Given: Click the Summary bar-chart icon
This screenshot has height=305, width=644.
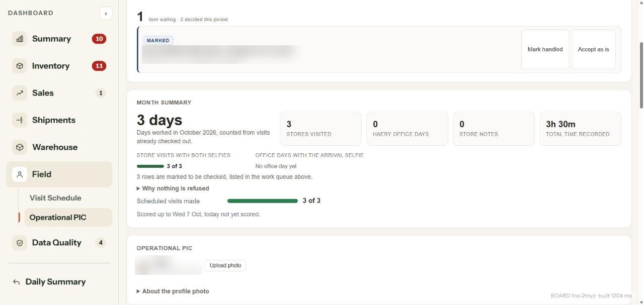Looking at the screenshot, I should 20,39.
